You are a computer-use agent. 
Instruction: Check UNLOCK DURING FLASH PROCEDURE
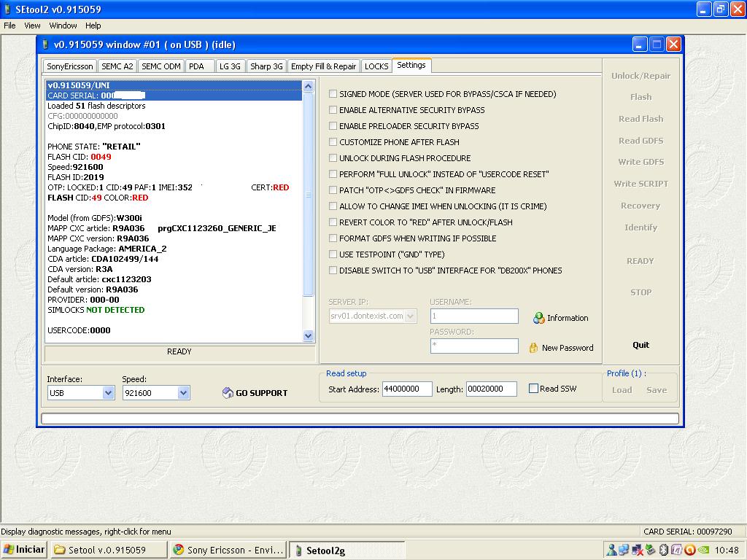pyautogui.click(x=333, y=158)
